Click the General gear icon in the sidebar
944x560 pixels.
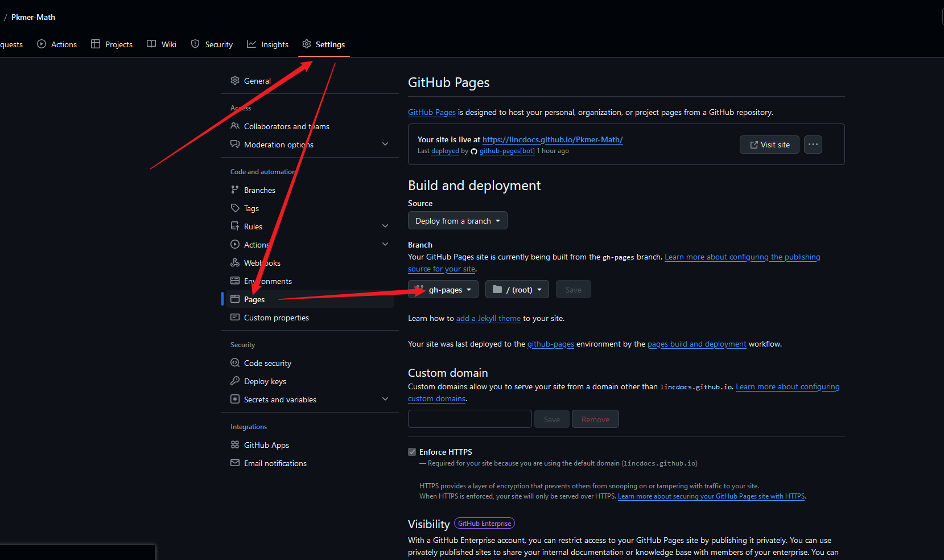click(235, 80)
